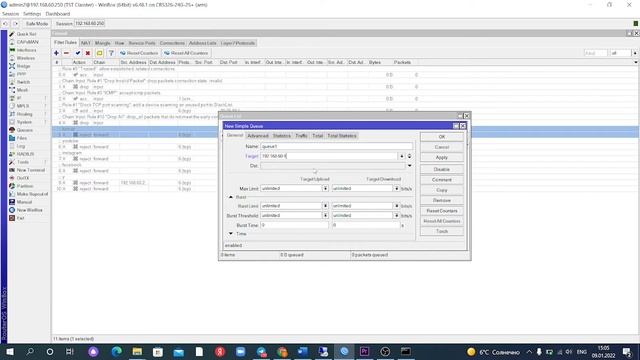Open the CAPsMAN sidebar item
Screen dimensions: 640x360
click(x=27, y=42)
